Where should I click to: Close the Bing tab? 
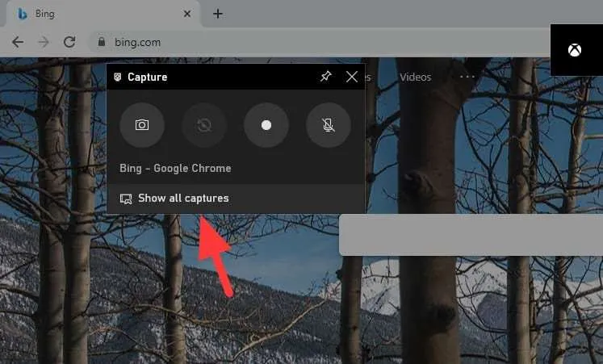click(x=187, y=14)
